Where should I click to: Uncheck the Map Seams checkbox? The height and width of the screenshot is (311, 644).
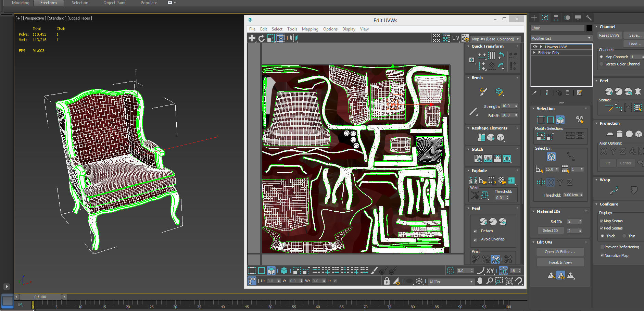(x=602, y=221)
